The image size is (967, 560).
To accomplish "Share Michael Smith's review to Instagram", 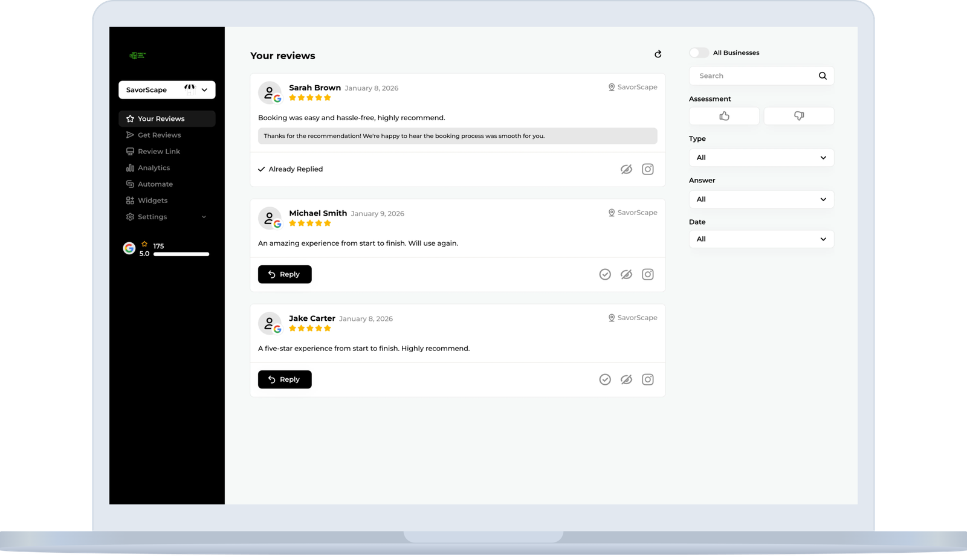I will click(647, 274).
